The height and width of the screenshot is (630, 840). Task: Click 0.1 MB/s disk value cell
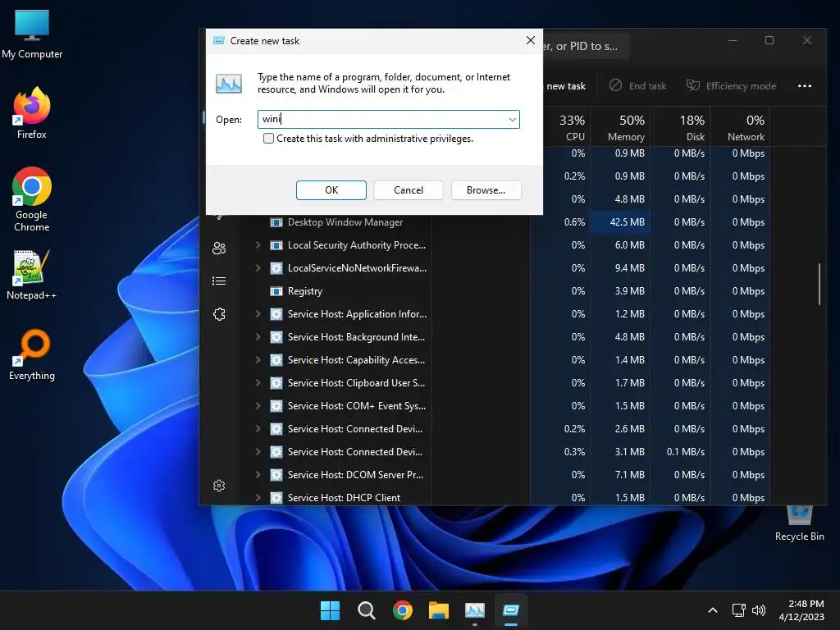tap(680, 452)
